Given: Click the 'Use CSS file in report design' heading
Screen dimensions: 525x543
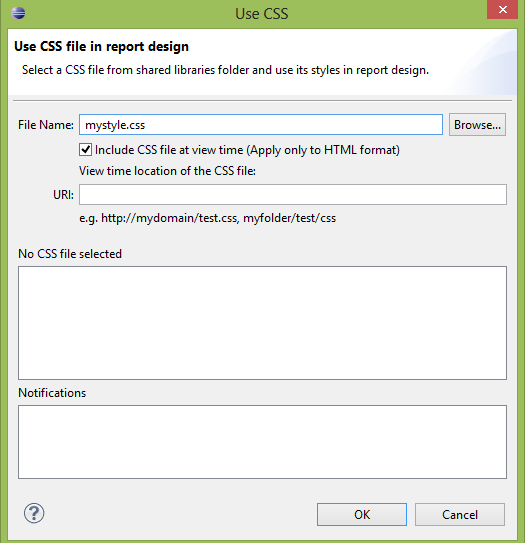Looking at the screenshot, I should tap(101, 46).
